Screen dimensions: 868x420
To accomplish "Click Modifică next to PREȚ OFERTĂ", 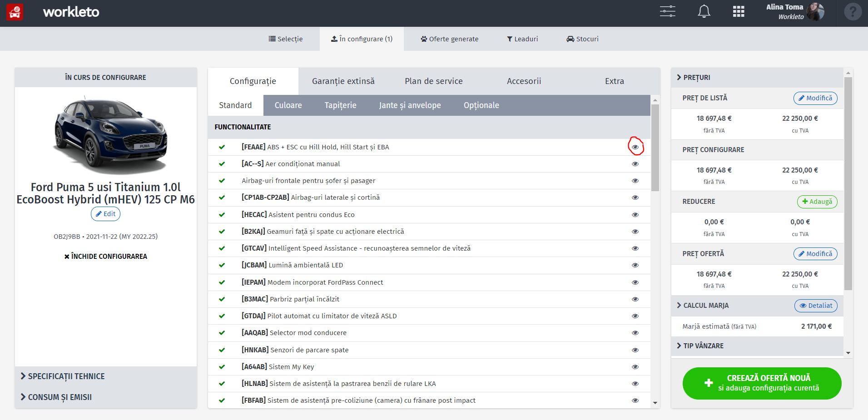I will click(x=815, y=254).
